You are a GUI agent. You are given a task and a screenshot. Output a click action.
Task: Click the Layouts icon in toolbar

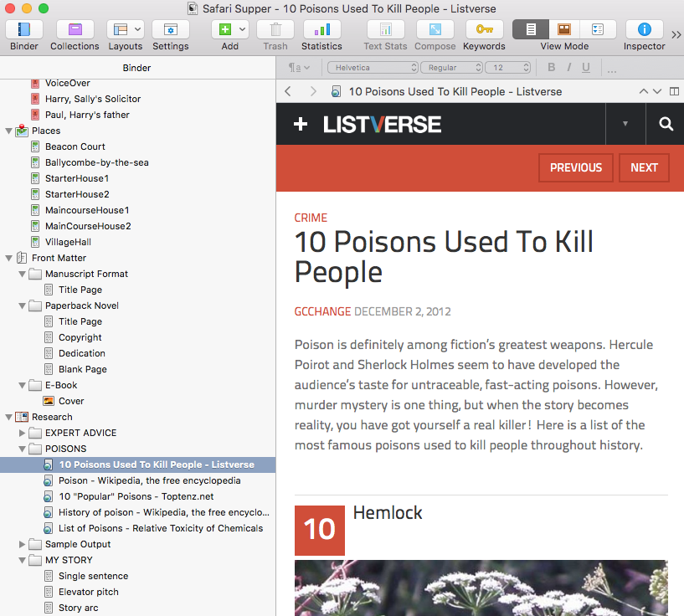[120, 29]
